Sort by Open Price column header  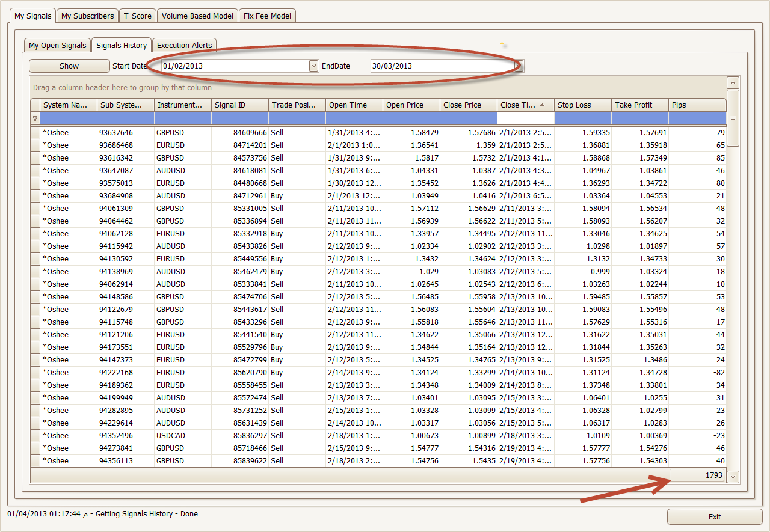411,105
